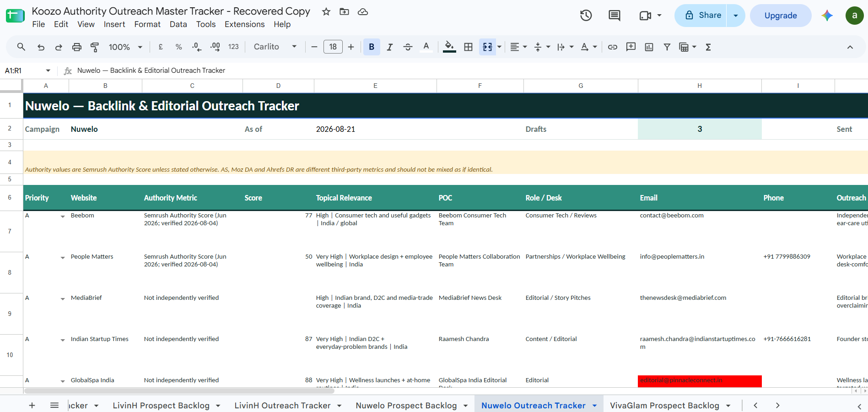868x412 pixels.
Task: Open text wrapping dropdown
Action: 566,47
